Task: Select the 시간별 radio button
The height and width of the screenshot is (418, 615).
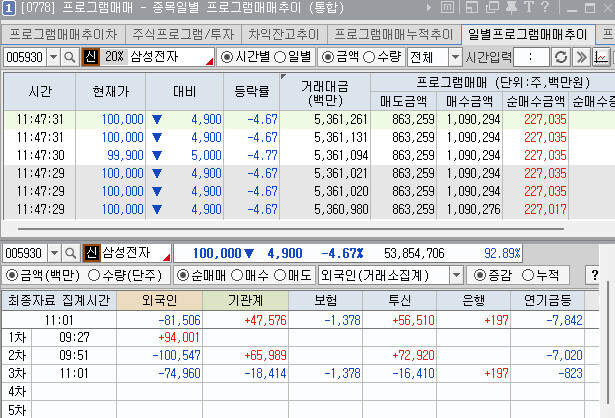Action: tap(226, 58)
